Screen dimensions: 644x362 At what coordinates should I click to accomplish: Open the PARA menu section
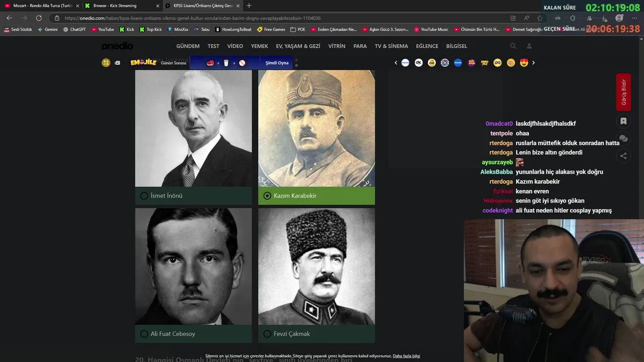click(360, 46)
